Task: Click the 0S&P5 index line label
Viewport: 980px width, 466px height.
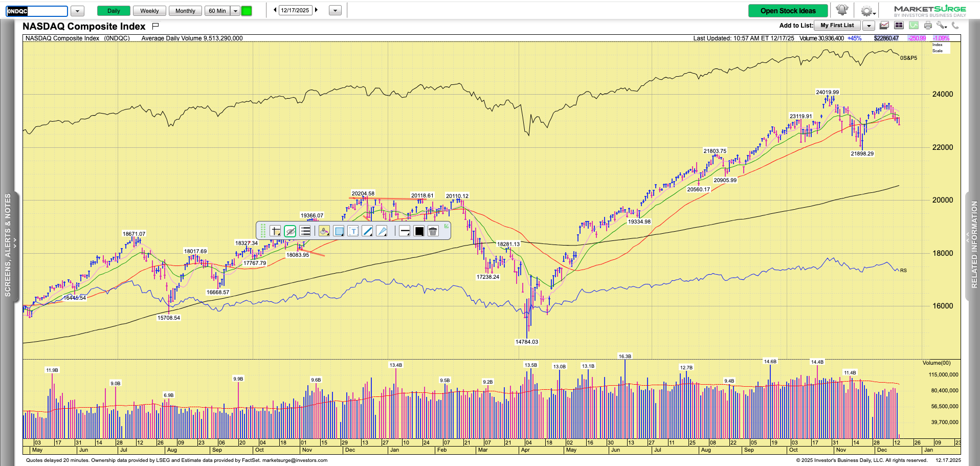Action: [x=908, y=58]
